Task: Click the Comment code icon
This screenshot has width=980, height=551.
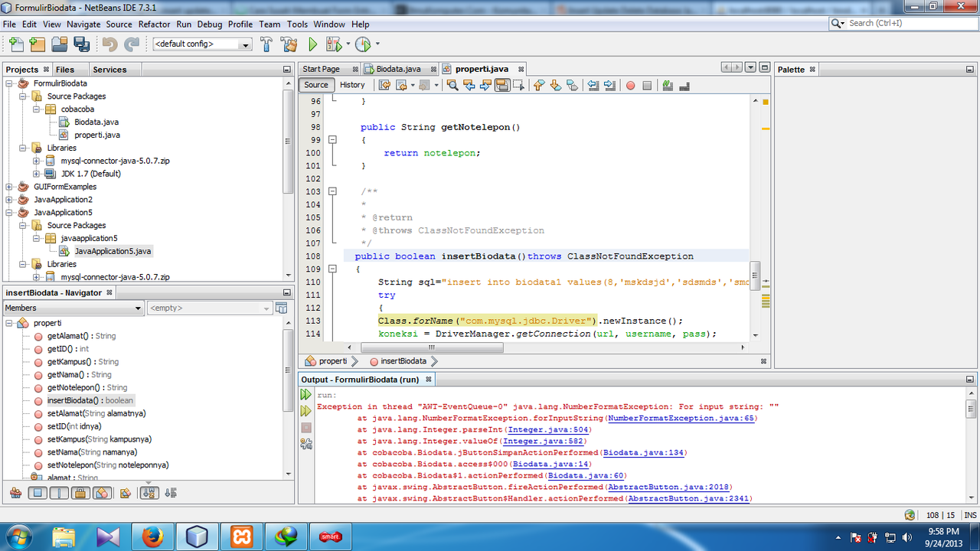Action: tap(668, 85)
